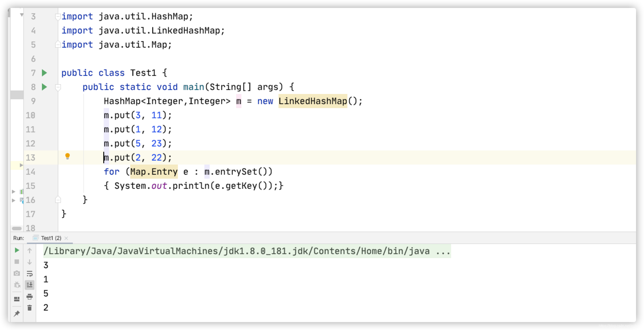Click println on line 15
Viewport: 644px width, 330px height.
click(x=191, y=186)
